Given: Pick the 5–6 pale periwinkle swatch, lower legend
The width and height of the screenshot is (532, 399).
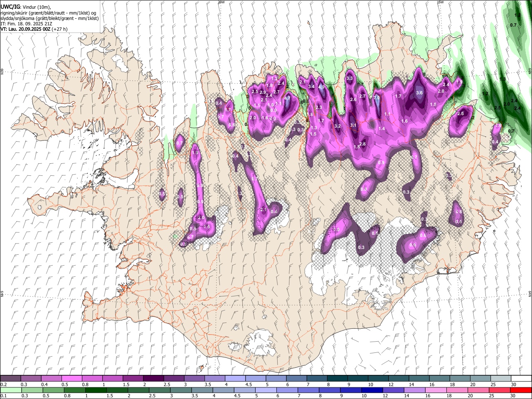Looking at the screenshot, I should click(266, 390).
